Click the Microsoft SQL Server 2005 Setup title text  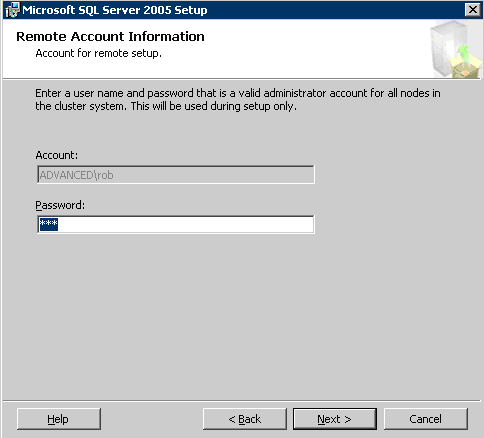click(x=115, y=10)
